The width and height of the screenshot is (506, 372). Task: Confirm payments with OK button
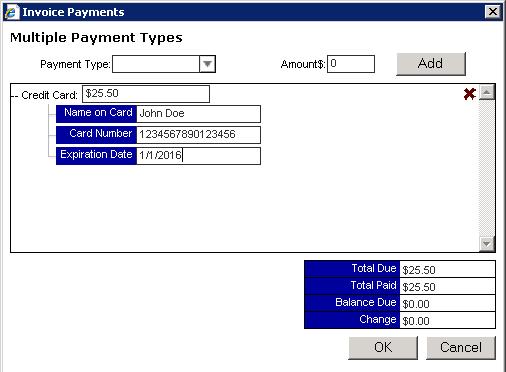click(383, 348)
